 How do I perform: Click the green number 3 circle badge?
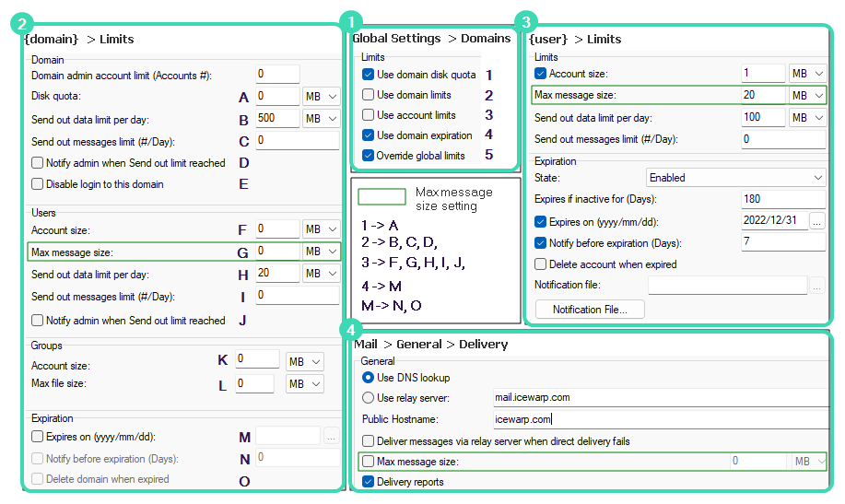(525, 22)
